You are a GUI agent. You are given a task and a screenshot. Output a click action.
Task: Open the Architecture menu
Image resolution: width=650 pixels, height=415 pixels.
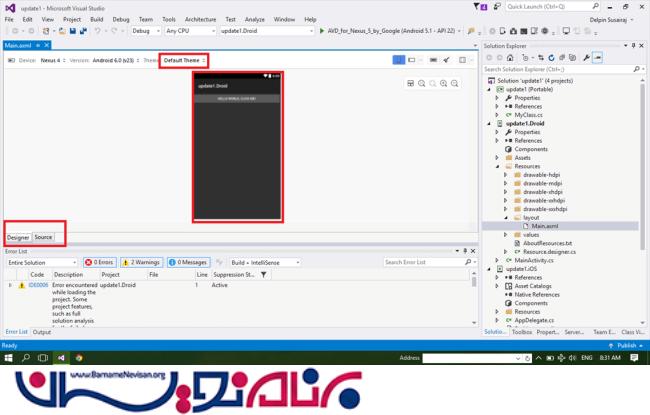[200, 18]
